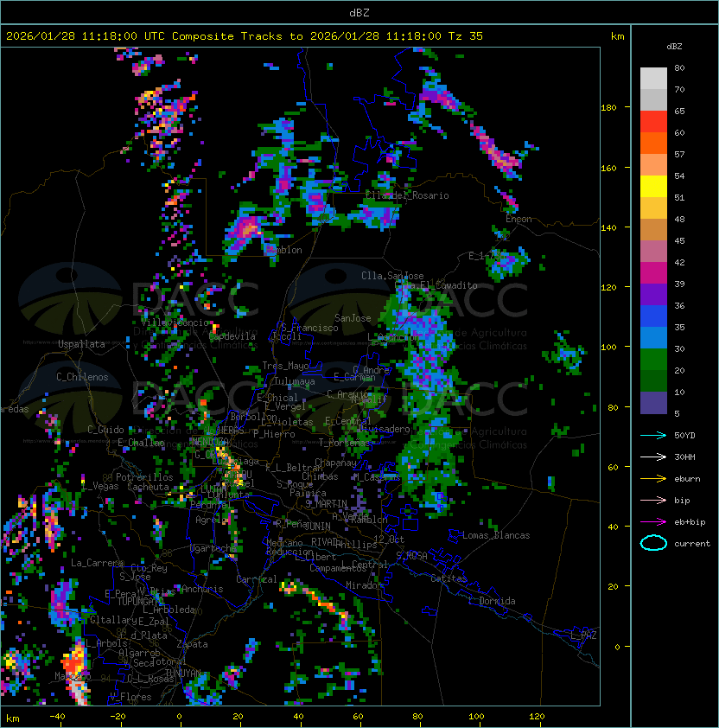Click the 'km' label at bottom left
Screen dimensions: 719x728
(13, 718)
